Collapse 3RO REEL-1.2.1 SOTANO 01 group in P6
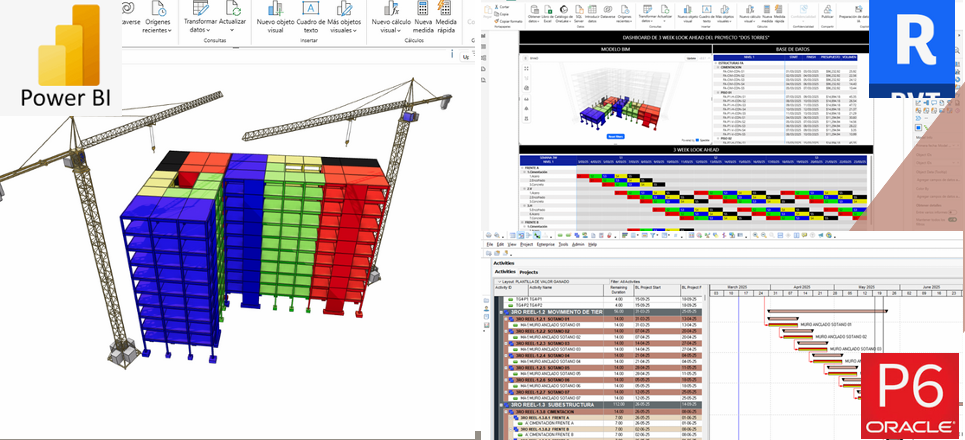 [x=506, y=319]
